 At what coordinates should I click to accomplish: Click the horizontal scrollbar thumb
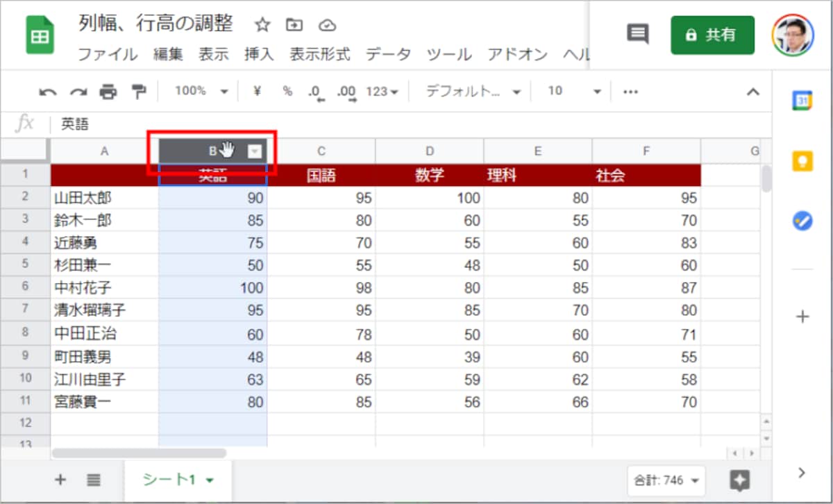point(139,453)
